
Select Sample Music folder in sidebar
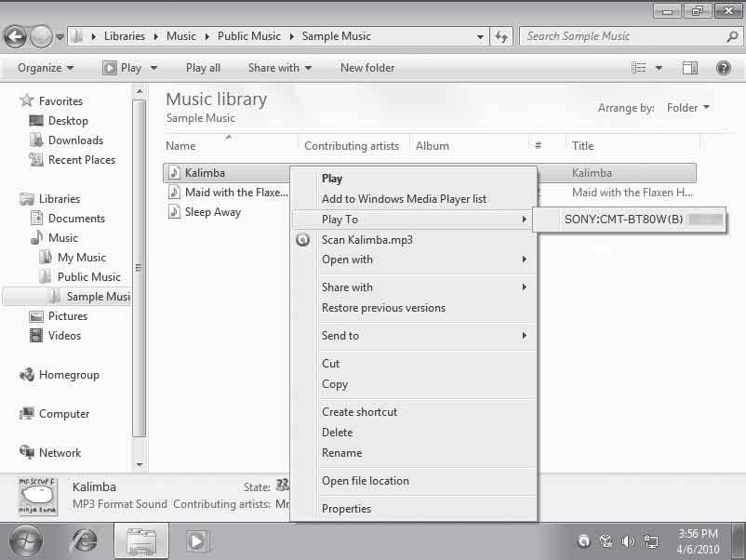(x=67, y=297)
